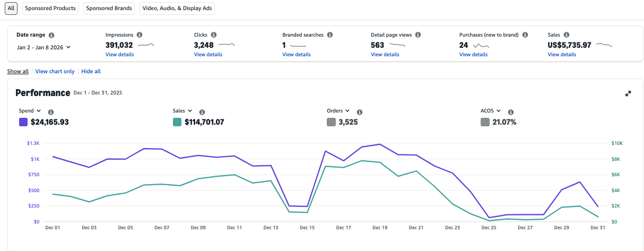644x251 pixels.
Task: Toggle the gray Orders series swatch
Action: coord(332,122)
